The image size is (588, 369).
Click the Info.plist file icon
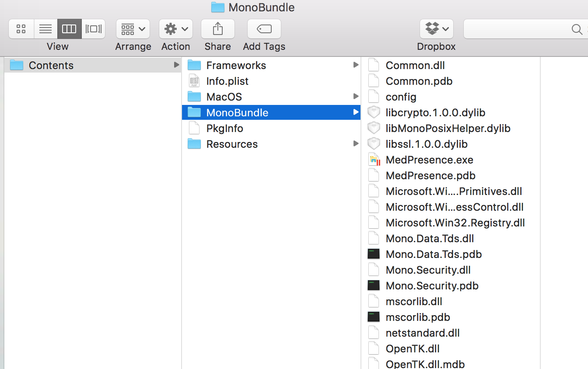pyautogui.click(x=194, y=81)
